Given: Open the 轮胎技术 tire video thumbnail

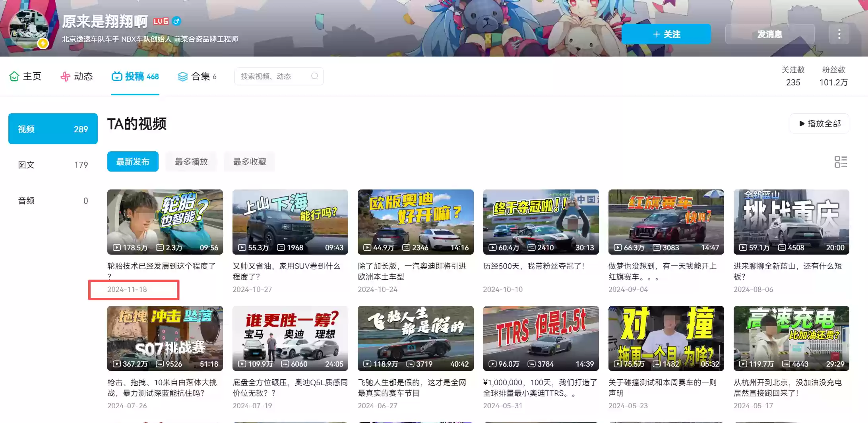Looking at the screenshot, I should (165, 222).
